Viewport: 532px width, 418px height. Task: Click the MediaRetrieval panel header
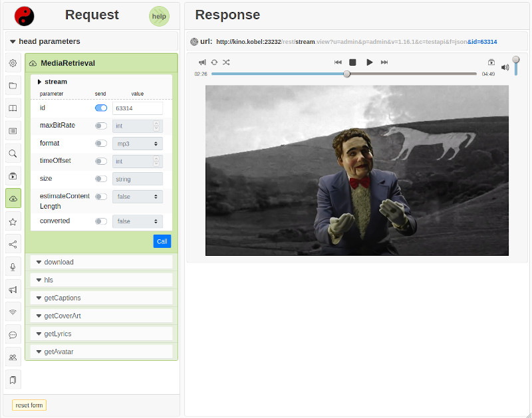(x=101, y=63)
